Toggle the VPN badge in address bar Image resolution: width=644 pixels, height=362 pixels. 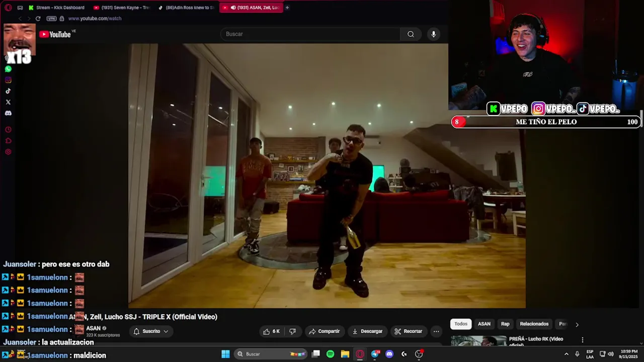51,19
